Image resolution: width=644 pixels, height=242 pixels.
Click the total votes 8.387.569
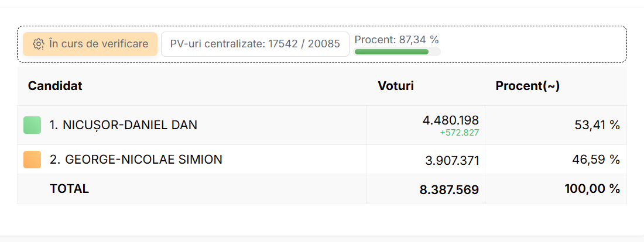[x=449, y=190]
